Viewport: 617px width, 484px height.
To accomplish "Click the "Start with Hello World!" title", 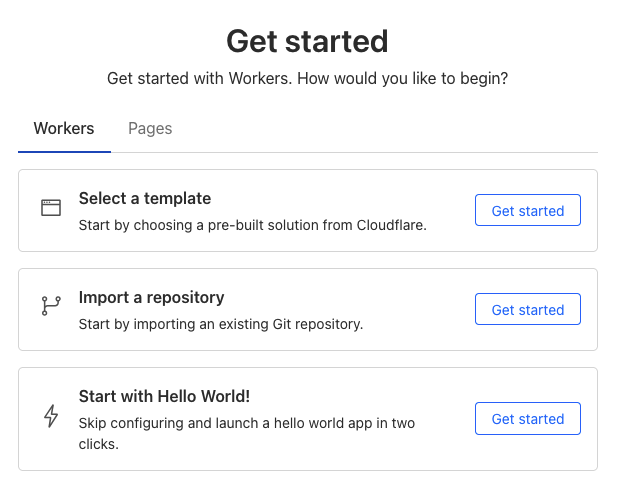I will coord(164,396).
